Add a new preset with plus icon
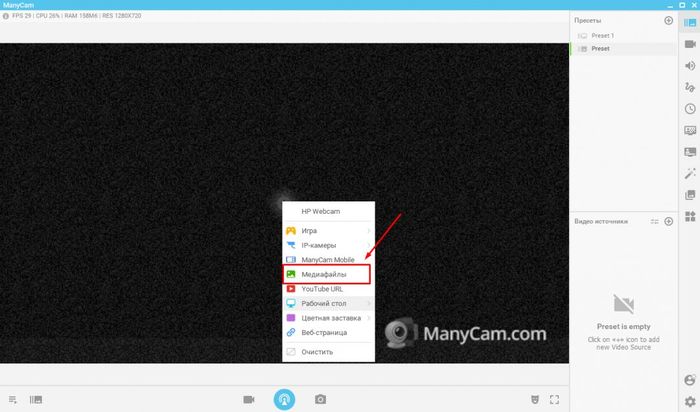This screenshot has width=700, height=412. click(x=668, y=21)
